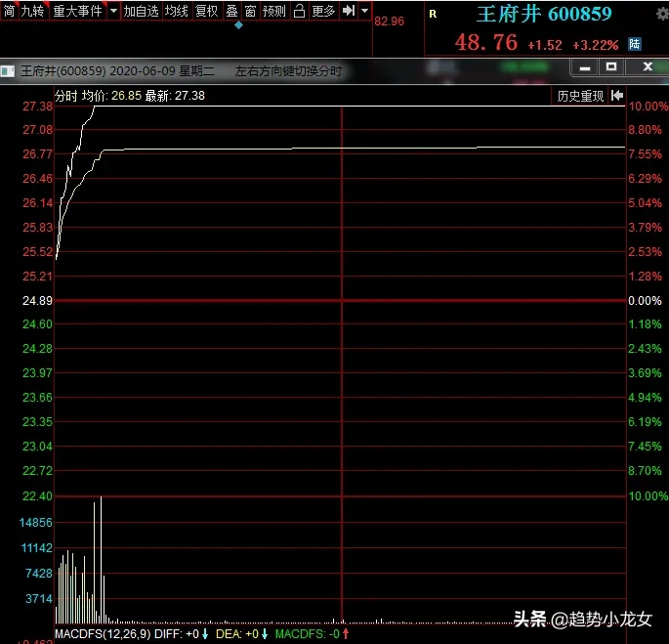The width and height of the screenshot is (669, 644).
Task: Click the jump-to-end arrow icon
Action: click(x=349, y=11)
